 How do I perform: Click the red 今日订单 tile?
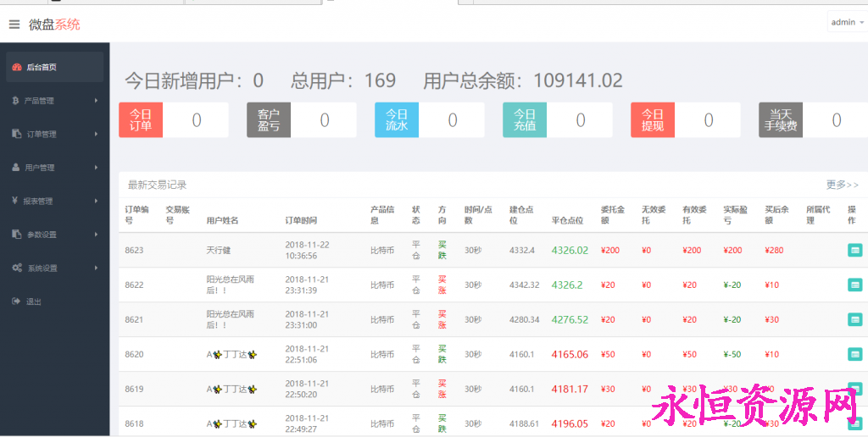click(x=141, y=120)
